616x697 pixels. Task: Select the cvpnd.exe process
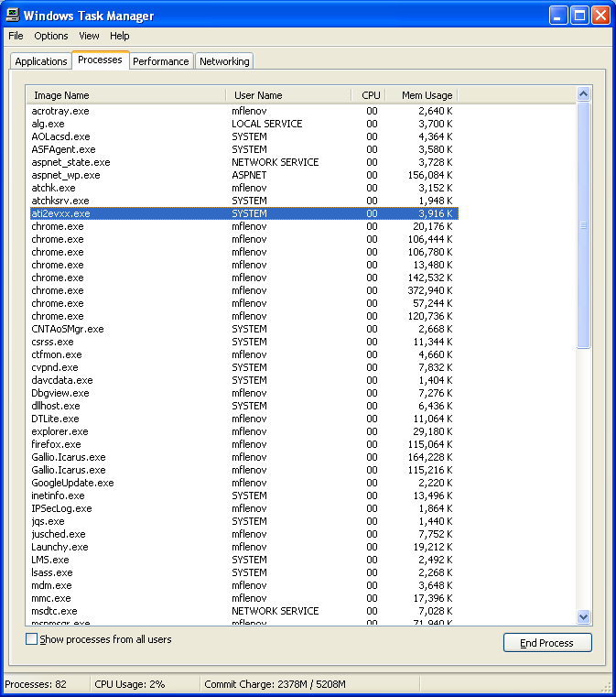pos(243,367)
